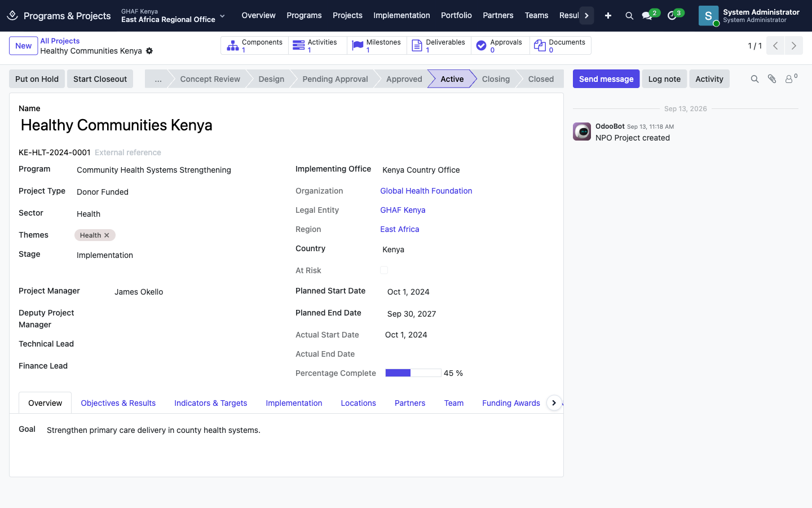Search messages in the chatter panel
812x508 pixels.
pyautogui.click(x=754, y=79)
